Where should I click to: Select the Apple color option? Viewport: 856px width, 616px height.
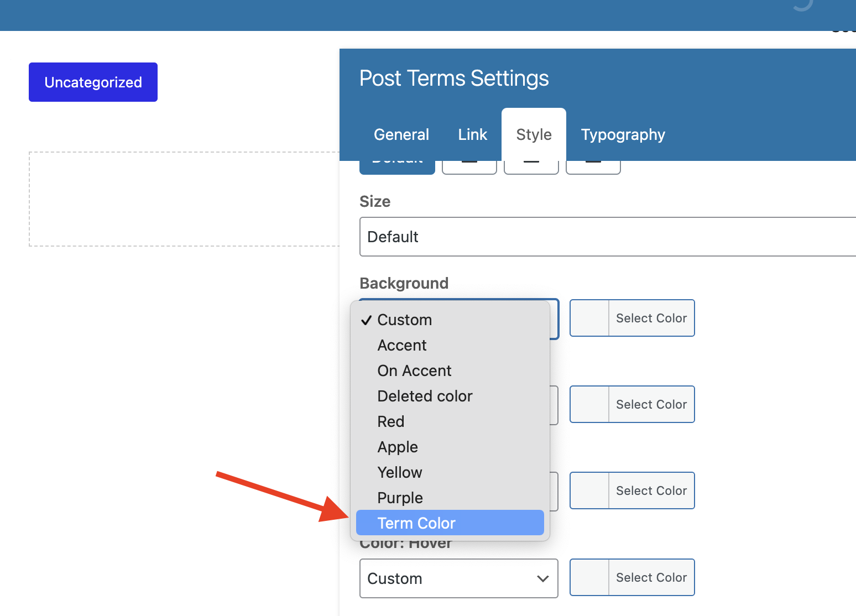tap(398, 447)
